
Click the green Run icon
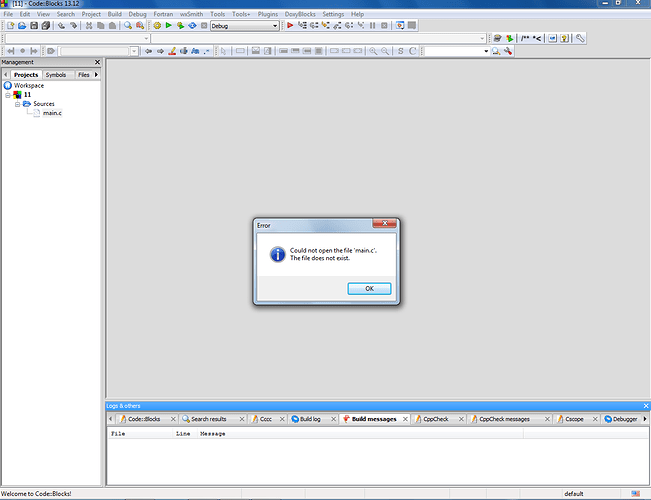point(169,26)
